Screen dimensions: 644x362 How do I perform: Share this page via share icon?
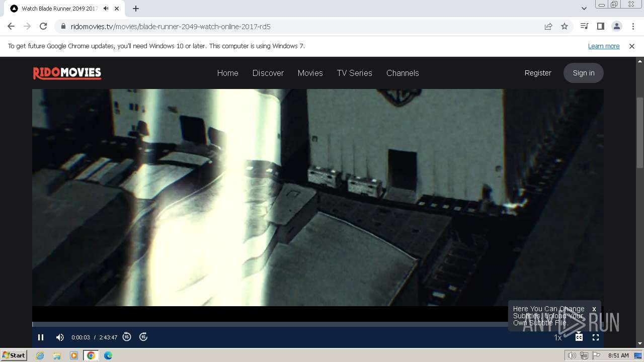548,26
